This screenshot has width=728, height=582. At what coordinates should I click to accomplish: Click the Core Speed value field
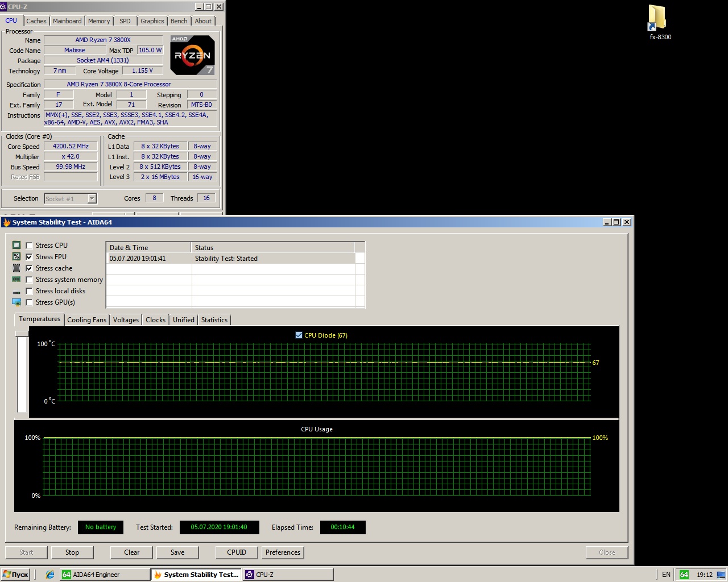click(x=71, y=146)
